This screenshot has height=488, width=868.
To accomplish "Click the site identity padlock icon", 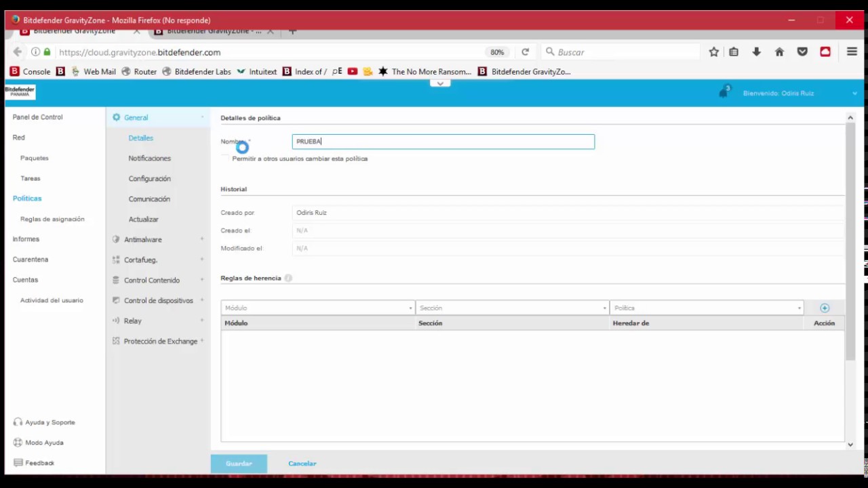I will pos(47,52).
